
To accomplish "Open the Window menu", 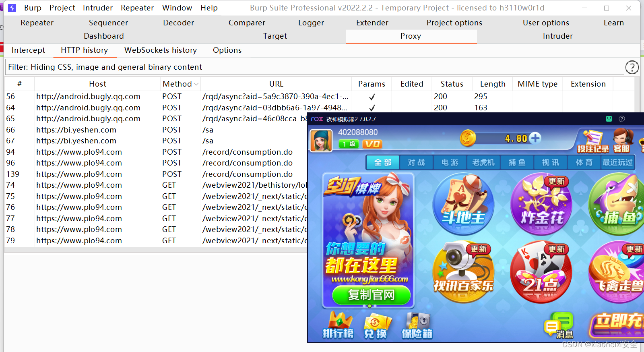I will tap(177, 8).
